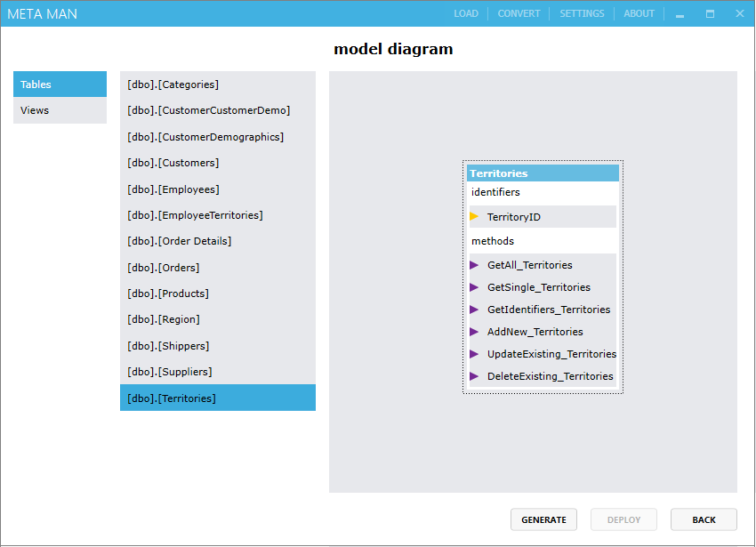
Task: Select the [dbo].[Customers] table
Action: [217, 163]
